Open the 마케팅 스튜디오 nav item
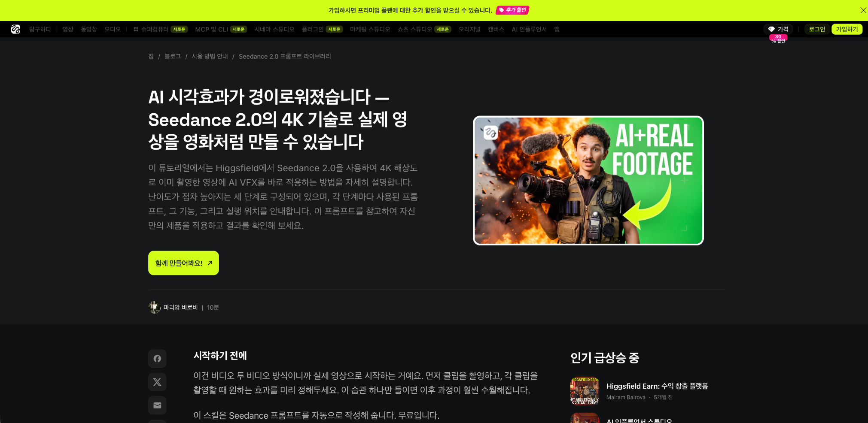868x423 pixels. tap(370, 29)
